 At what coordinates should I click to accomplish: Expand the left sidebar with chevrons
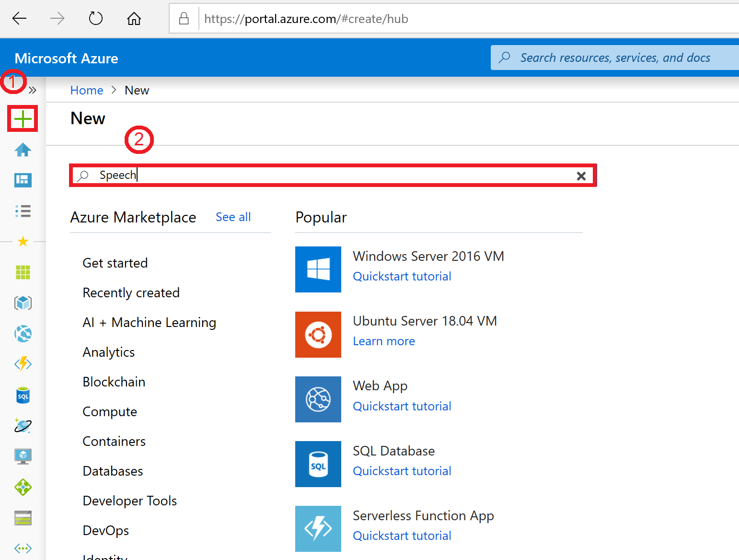33,90
